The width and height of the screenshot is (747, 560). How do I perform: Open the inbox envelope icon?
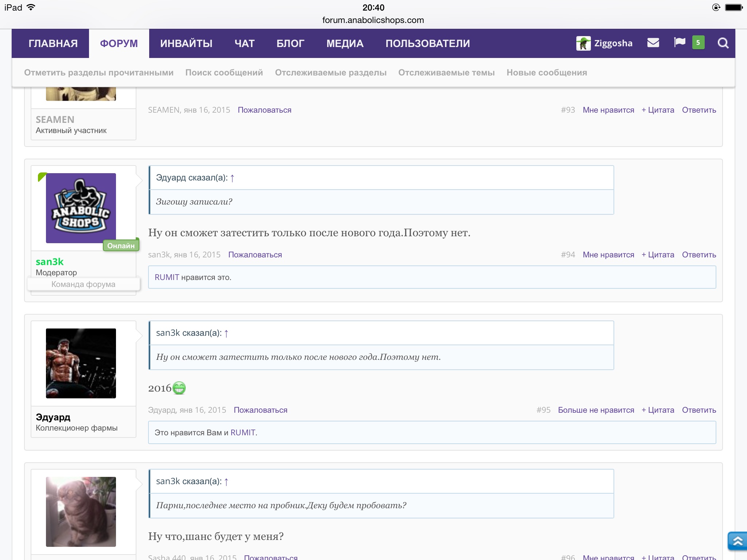click(x=653, y=43)
